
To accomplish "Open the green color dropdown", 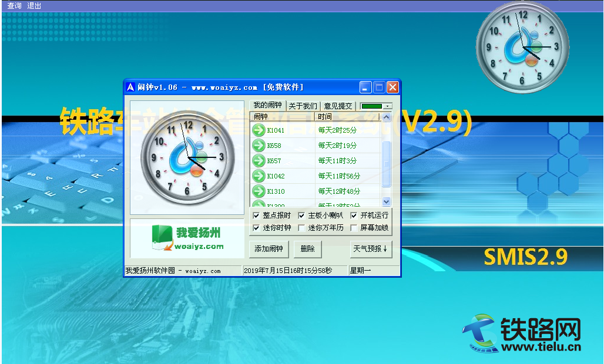I will point(388,106).
